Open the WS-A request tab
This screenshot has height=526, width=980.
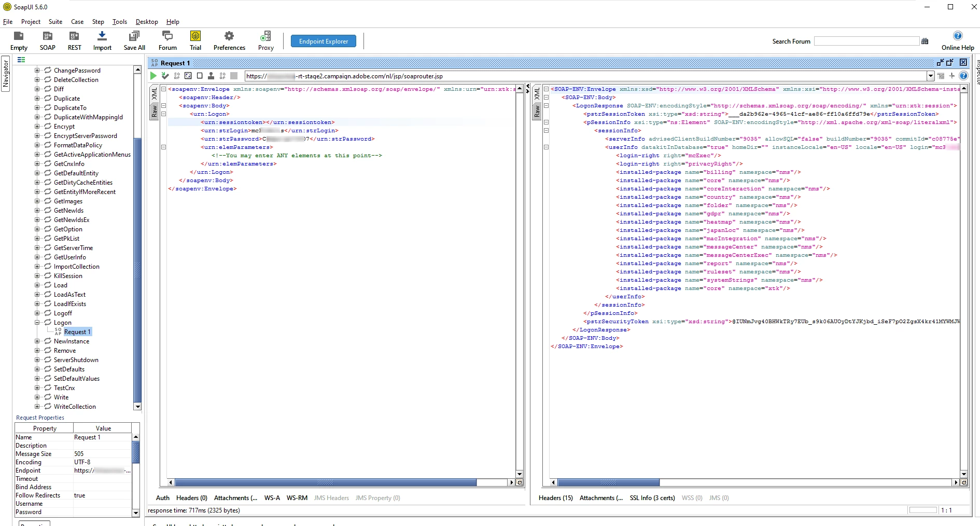pyautogui.click(x=272, y=498)
